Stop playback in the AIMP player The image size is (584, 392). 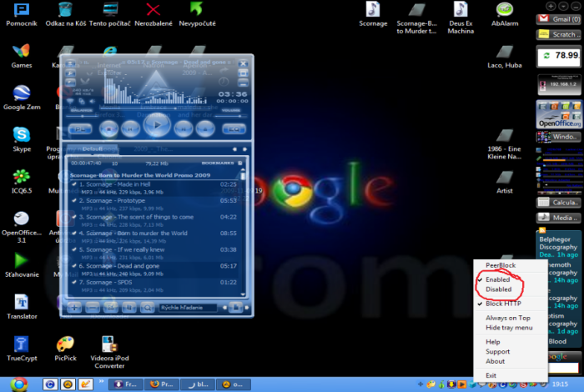tap(108, 128)
